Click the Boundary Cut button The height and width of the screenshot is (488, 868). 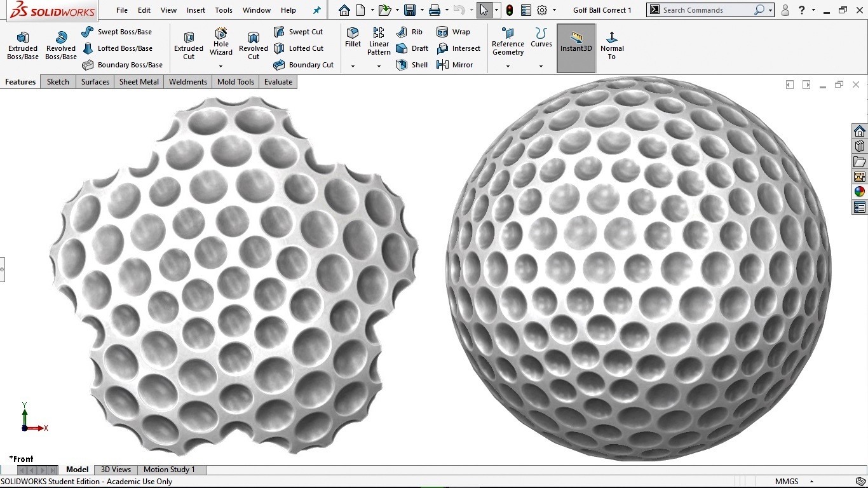tap(304, 65)
